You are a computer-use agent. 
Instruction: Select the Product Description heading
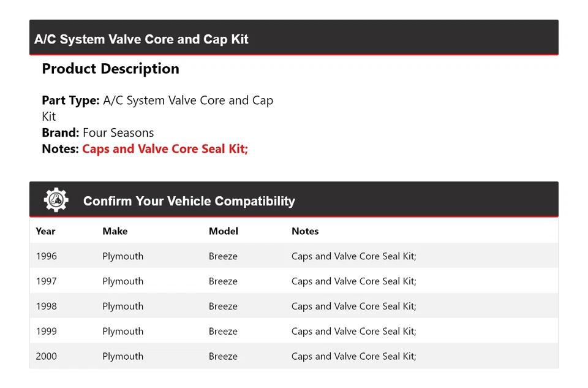point(110,69)
